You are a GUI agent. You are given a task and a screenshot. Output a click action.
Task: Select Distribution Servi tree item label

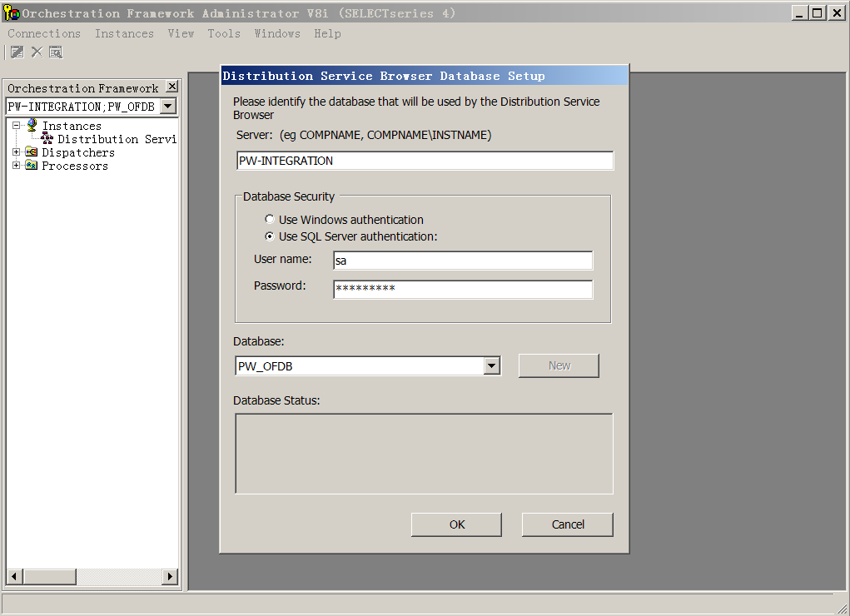pyautogui.click(x=117, y=139)
